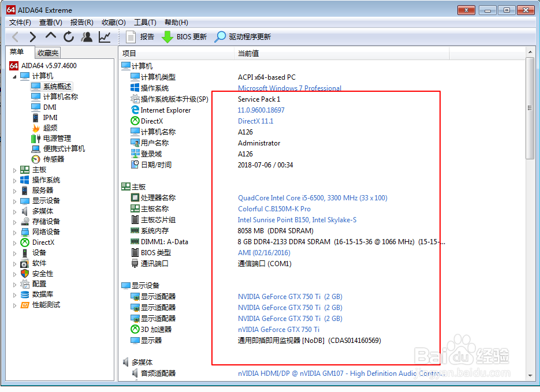Click the 3D 加速器 row icon
Image resolution: width=540 pixels, height=392 pixels.
point(135,330)
